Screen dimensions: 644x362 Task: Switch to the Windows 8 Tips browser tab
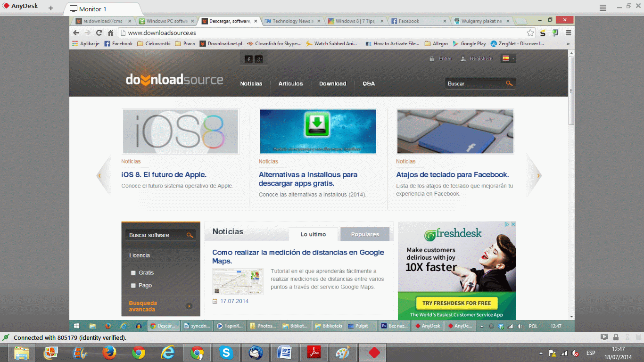(x=355, y=21)
